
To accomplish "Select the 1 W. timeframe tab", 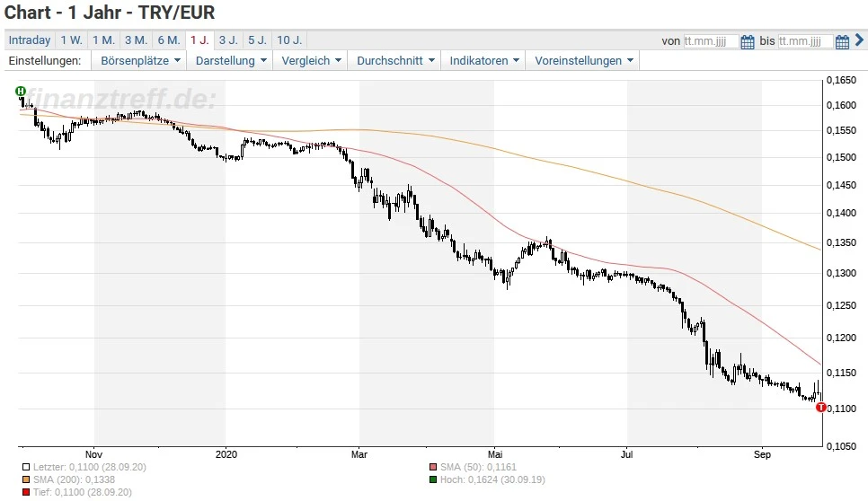I will tap(71, 40).
